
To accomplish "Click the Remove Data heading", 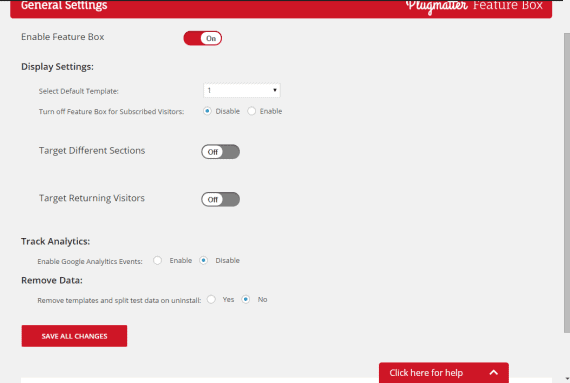I will pos(52,281).
